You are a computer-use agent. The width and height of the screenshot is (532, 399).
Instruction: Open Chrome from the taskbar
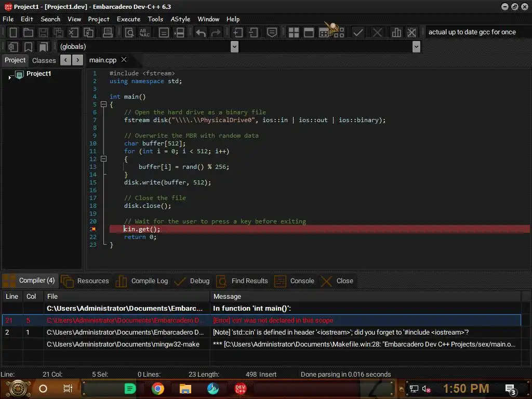click(x=158, y=389)
